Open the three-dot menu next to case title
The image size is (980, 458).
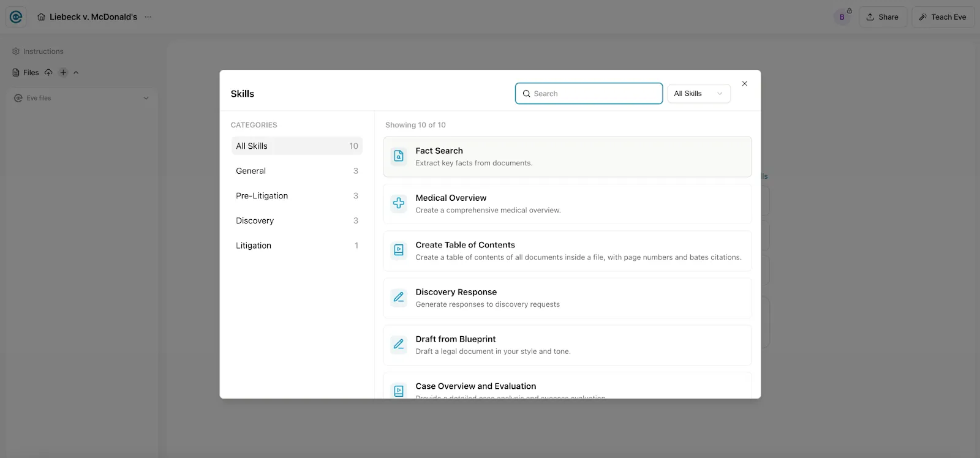pyautogui.click(x=148, y=17)
